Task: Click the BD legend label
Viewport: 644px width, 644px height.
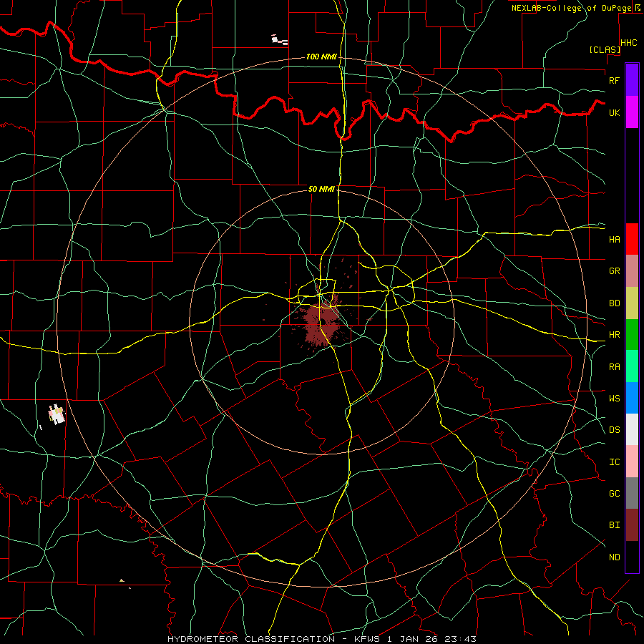Action: [x=615, y=303]
